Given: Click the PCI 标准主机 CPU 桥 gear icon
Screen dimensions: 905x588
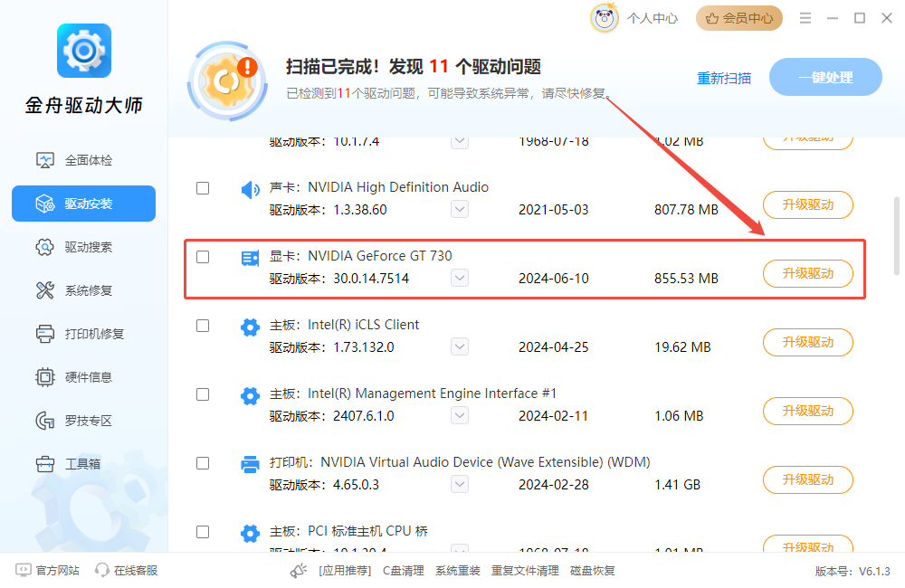Looking at the screenshot, I should click(x=250, y=533).
